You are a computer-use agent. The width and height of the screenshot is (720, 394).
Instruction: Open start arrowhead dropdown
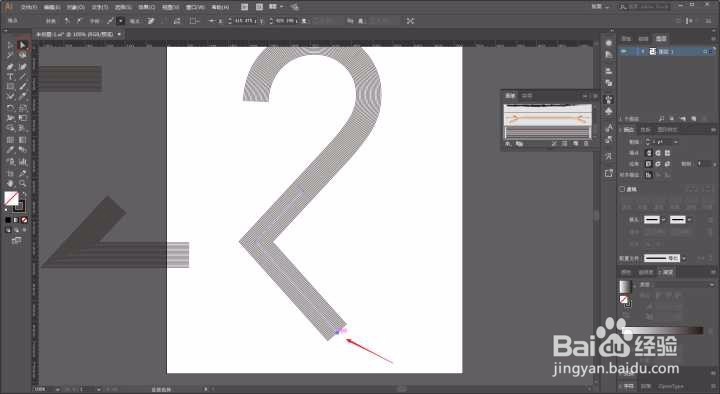(x=664, y=220)
